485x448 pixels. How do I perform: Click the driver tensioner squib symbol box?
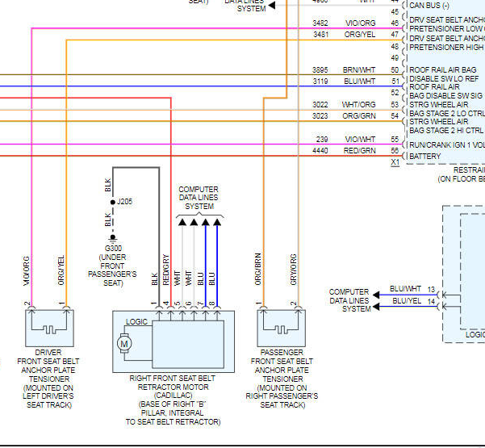tap(49, 328)
